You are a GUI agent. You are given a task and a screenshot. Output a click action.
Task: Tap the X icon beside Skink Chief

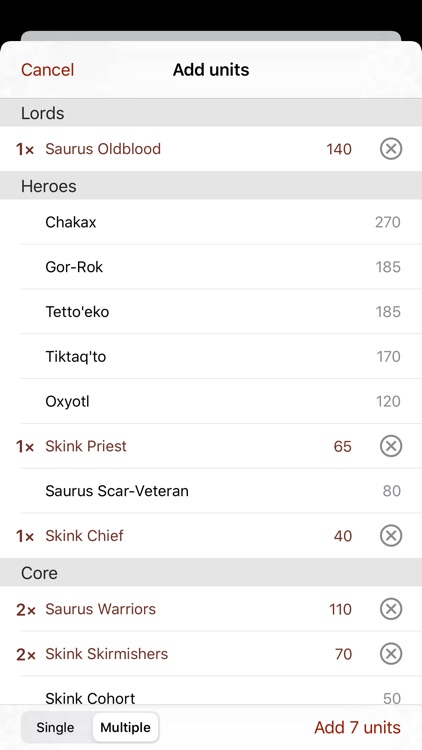click(x=391, y=536)
